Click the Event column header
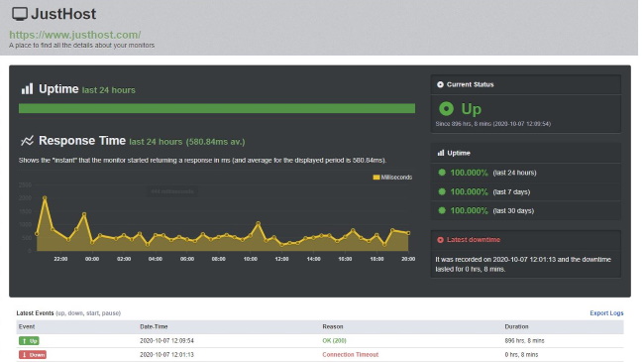 (27, 326)
